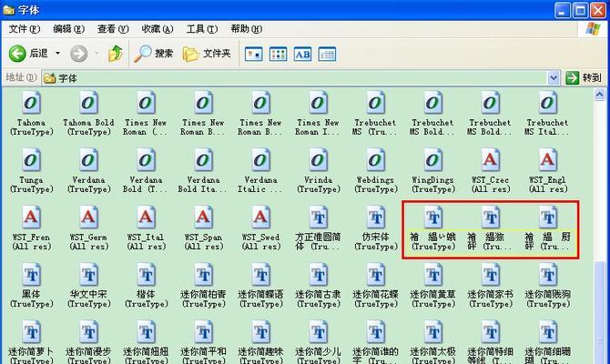This screenshot has height=364, width=610.
Task: Click the 转到 (Go) button
Action: click(x=584, y=78)
